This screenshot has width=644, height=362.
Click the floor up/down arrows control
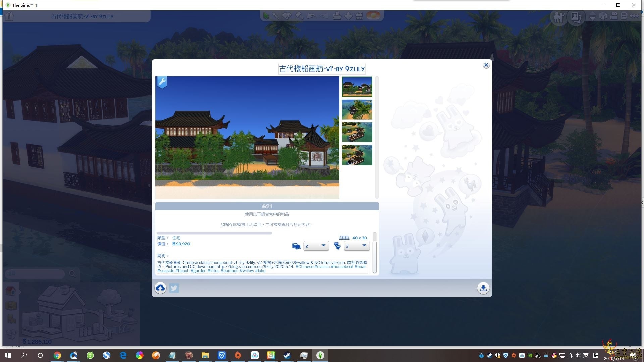[x=592, y=16]
